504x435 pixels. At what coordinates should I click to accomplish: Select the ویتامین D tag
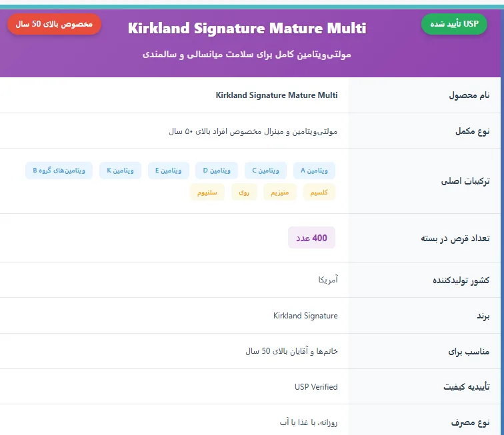[x=217, y=171]
